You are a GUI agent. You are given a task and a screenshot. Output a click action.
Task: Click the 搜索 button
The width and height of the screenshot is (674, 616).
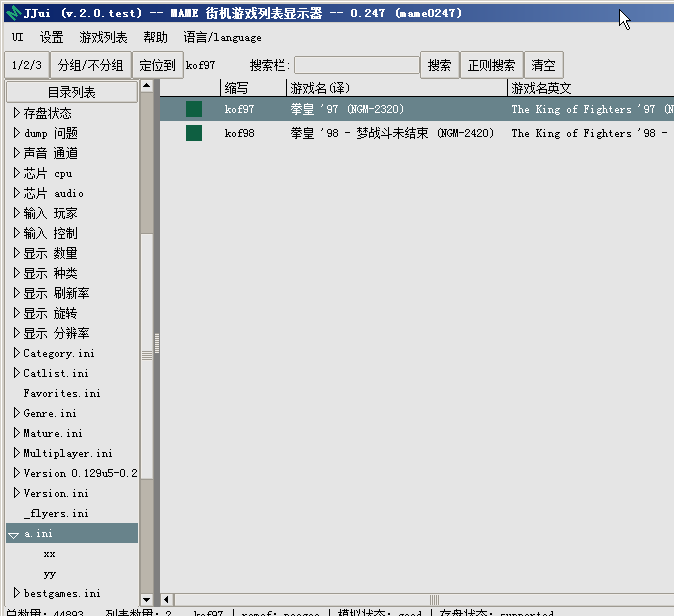(x=439, y=65)
